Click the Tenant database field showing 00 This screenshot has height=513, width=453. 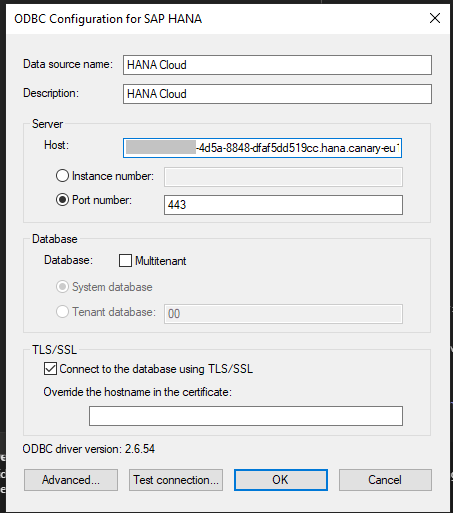283,314
